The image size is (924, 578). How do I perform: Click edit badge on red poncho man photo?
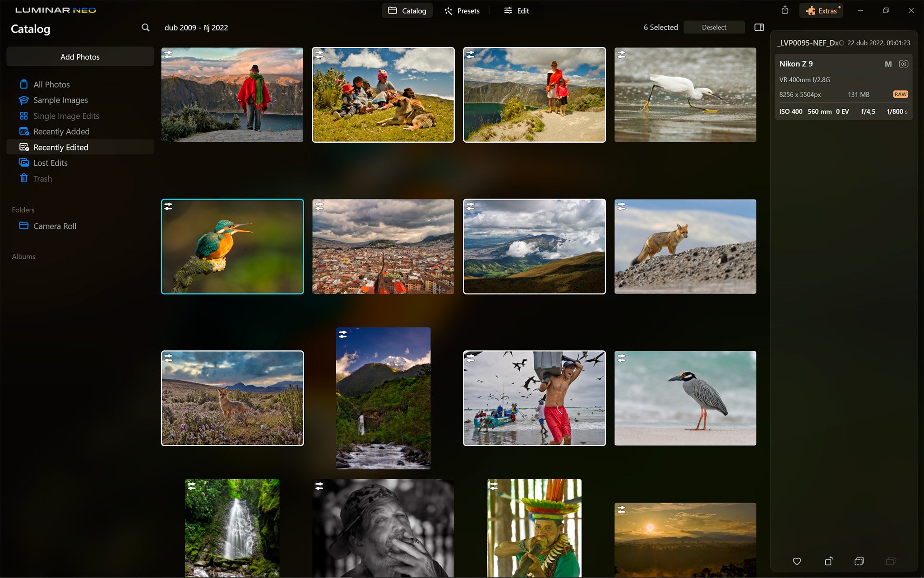coord(168,55)
